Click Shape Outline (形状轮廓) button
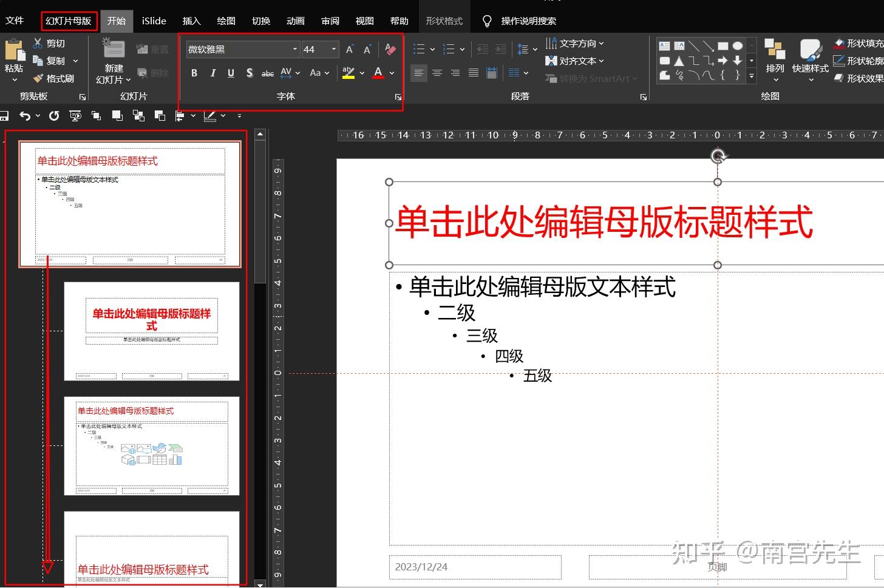The image size is (884, 588). pos(858,61)
